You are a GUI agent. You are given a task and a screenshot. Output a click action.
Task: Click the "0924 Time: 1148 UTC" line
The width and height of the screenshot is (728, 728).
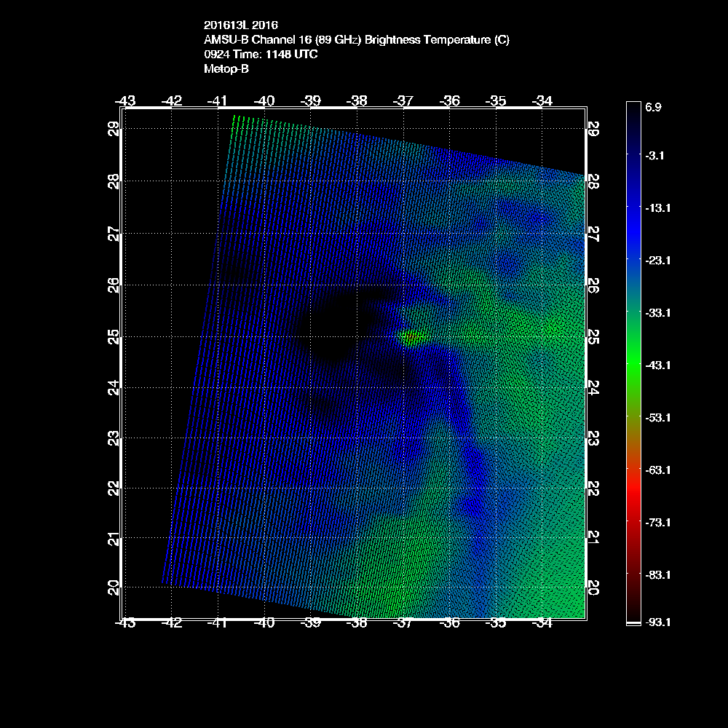(x=261, y=55)
